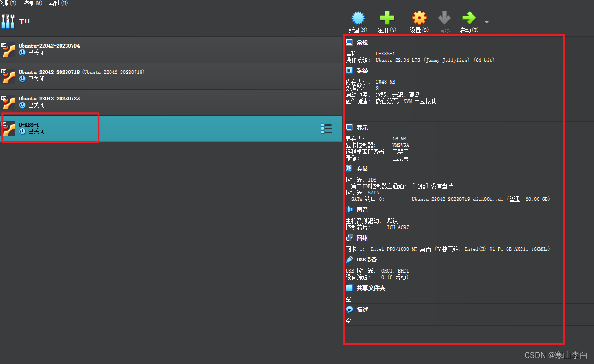Screen dimensions: 594x364
Task: Click OS icon of Ubuntu-22042-20230723
Action: [8, 103]
